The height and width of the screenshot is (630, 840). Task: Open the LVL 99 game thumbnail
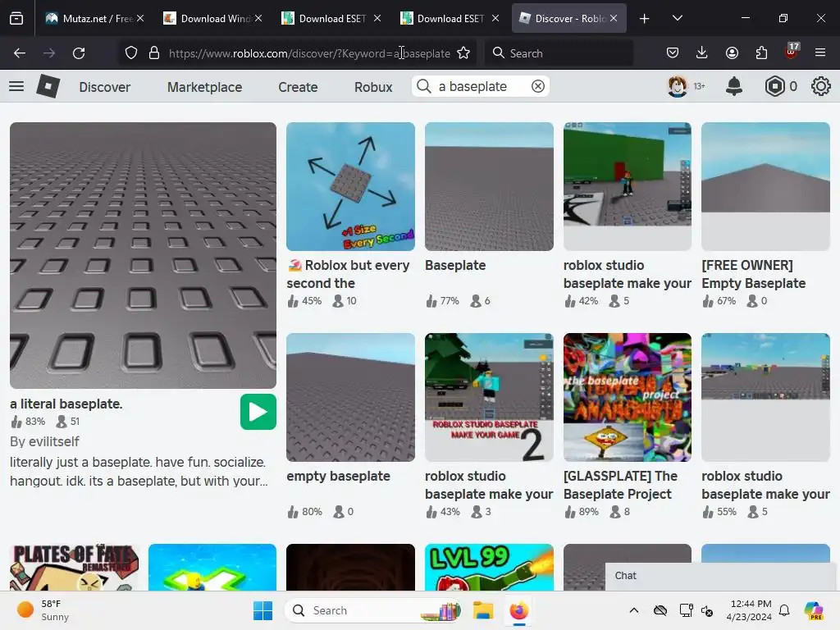pos(489,568)
